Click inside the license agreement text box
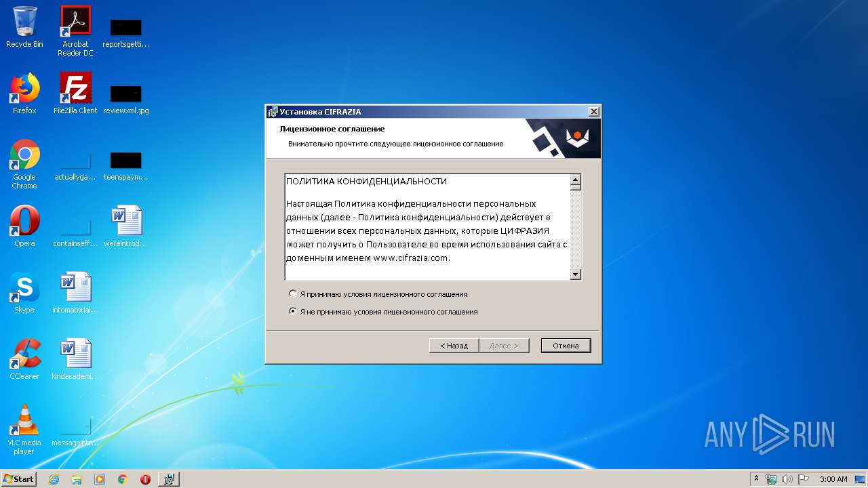The image size is (868, 488). point(427,227)
